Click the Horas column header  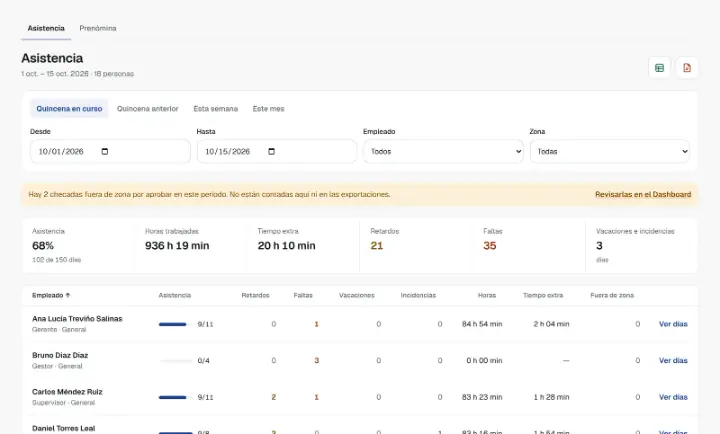487,295
